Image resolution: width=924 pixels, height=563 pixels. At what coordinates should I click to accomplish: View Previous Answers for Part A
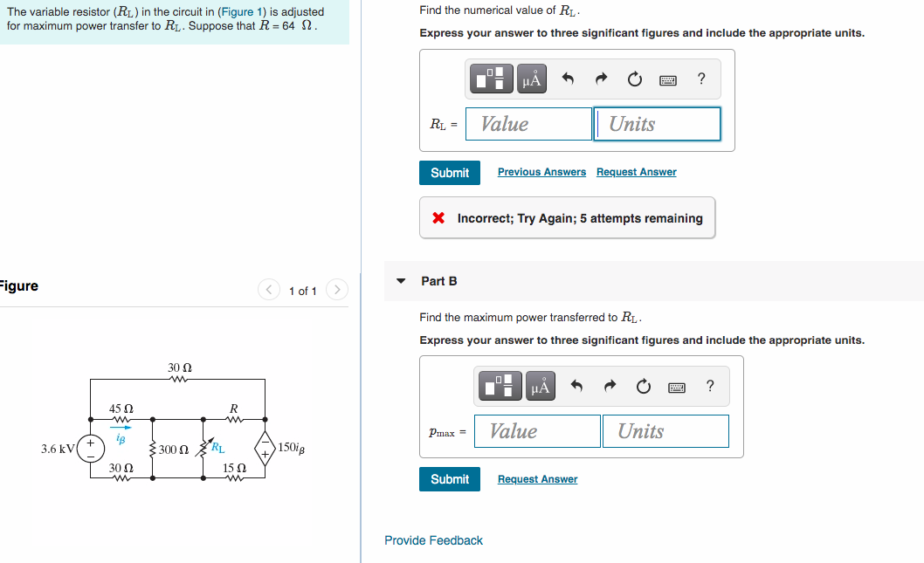[541, 172]
